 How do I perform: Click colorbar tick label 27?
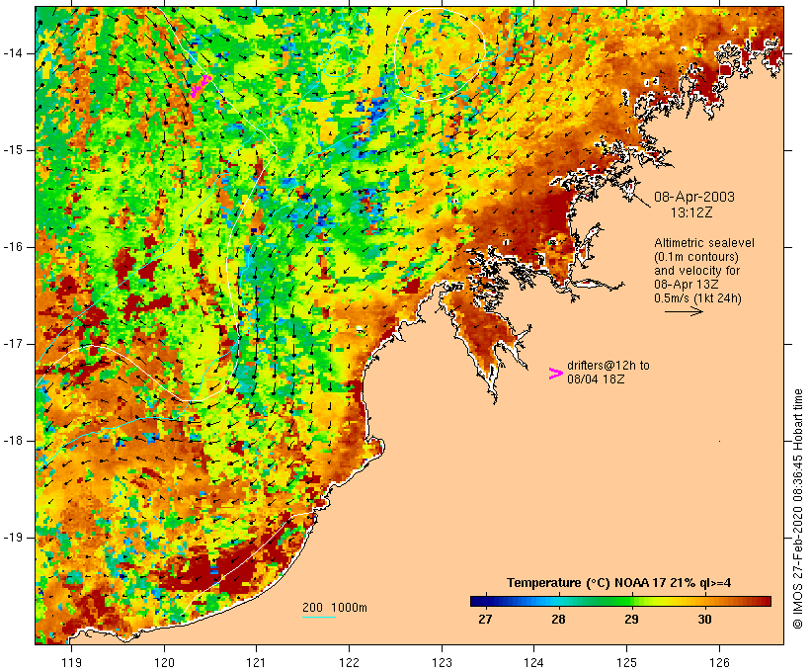click(x=485, y=619)
